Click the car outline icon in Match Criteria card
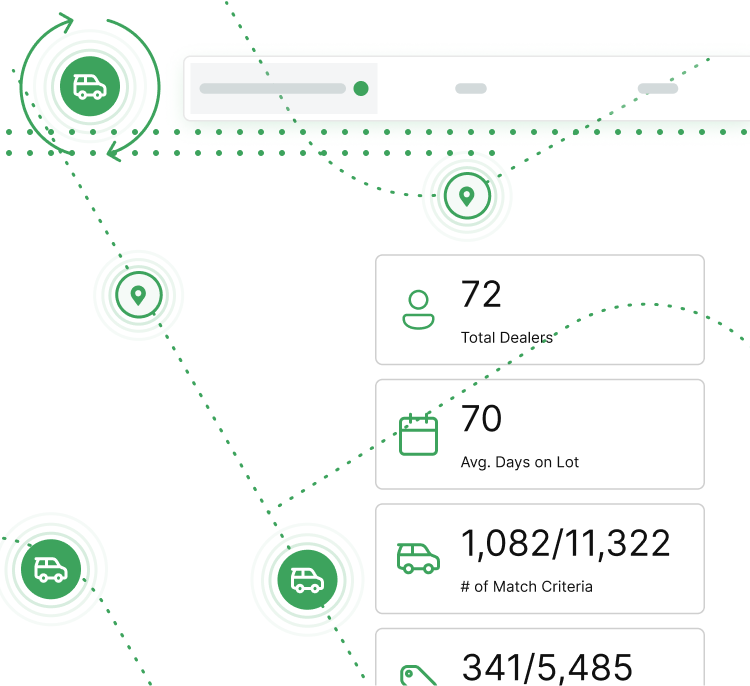750x686 pixels. [x=418, y=558]
